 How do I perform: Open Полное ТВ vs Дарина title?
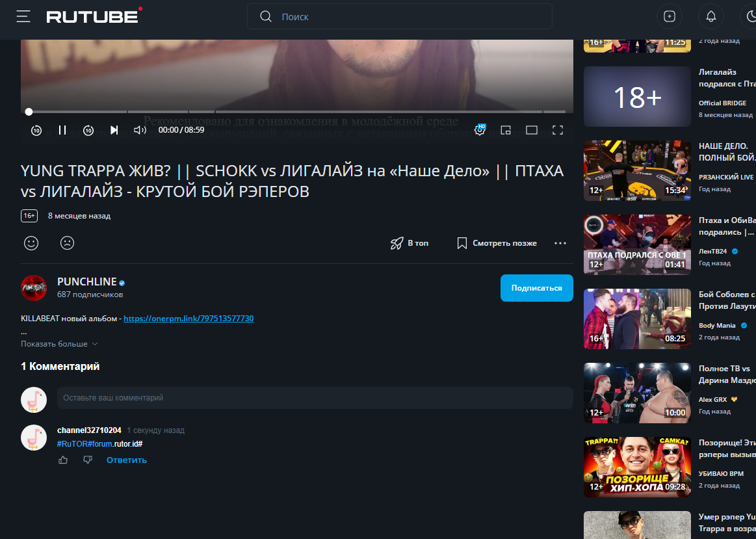[727, 375]
